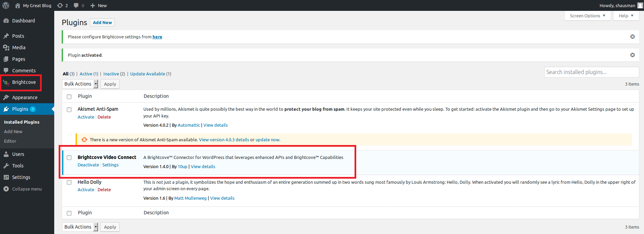Open the updates icon in admin bar

click(x=60, y=5)
